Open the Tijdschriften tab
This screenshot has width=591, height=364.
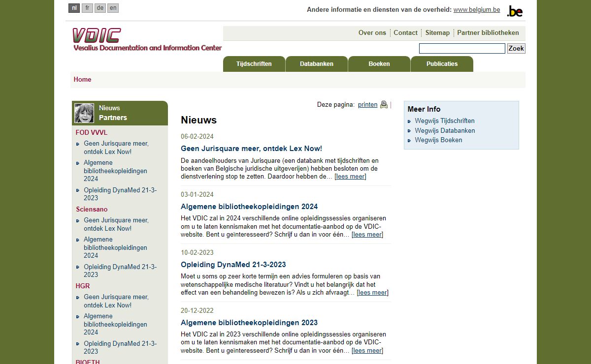pos(254,64)
